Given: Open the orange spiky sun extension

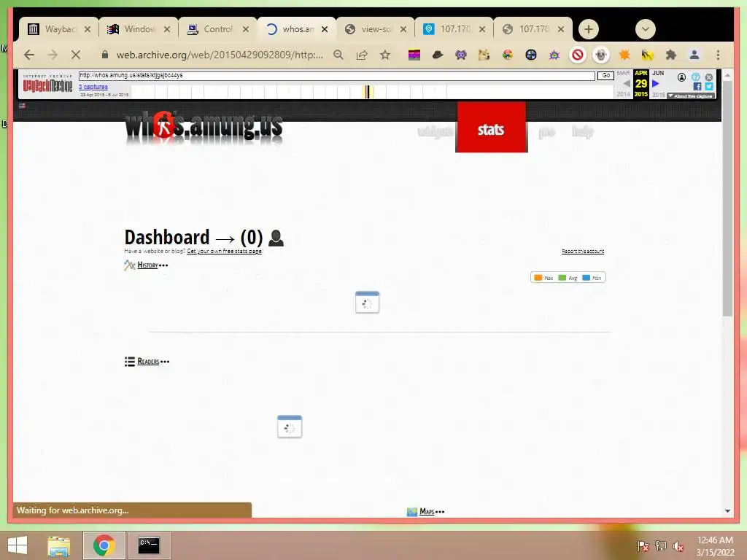Looking at the screenshot, I should pos(624,55).
